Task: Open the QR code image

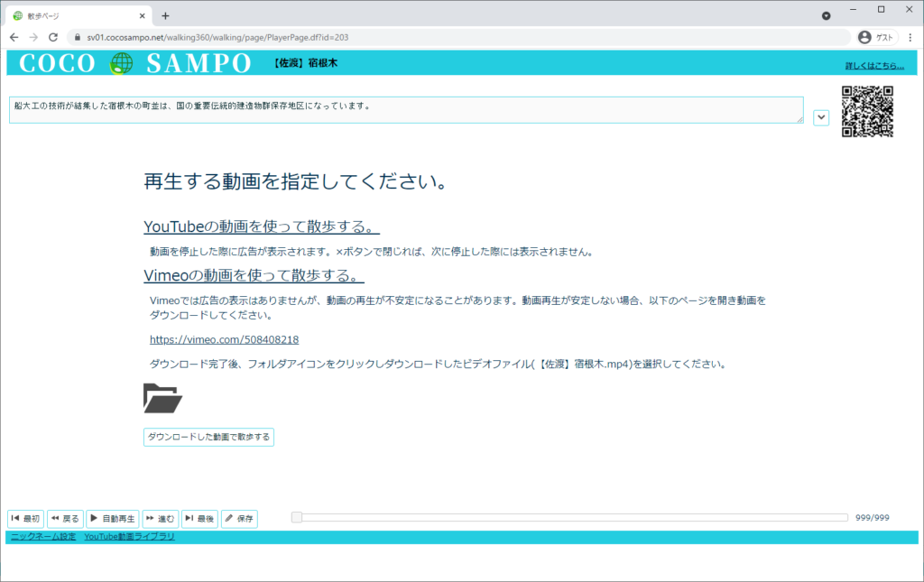Action: (x=867, y=111)
